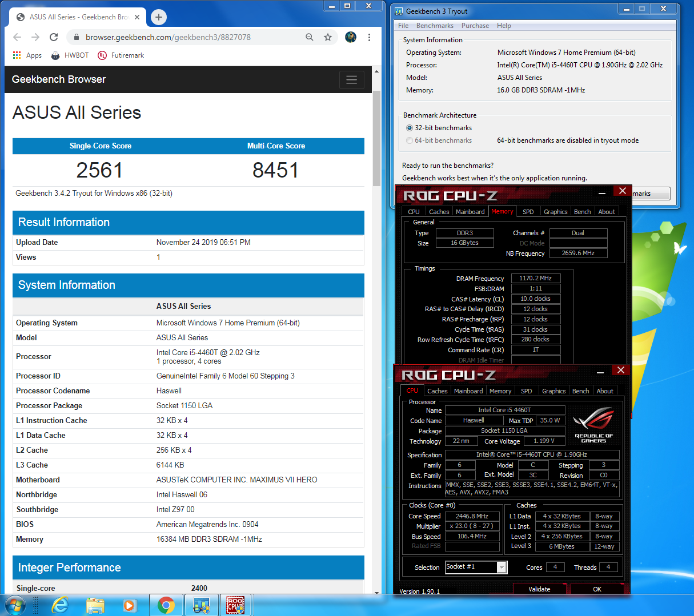The width and height of the screenshot is (694, 616).
Task: Switch to Mainboard tab in Memory CPU-Z window
Action: [x=470, y=212]
